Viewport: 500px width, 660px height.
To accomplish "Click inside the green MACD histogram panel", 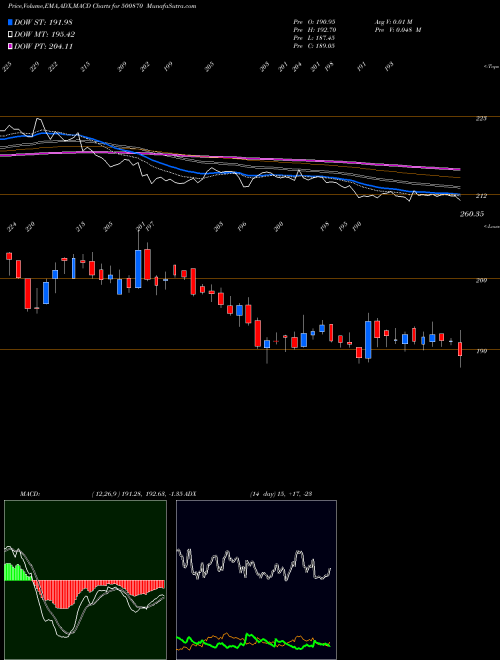I will coord(85,580).
